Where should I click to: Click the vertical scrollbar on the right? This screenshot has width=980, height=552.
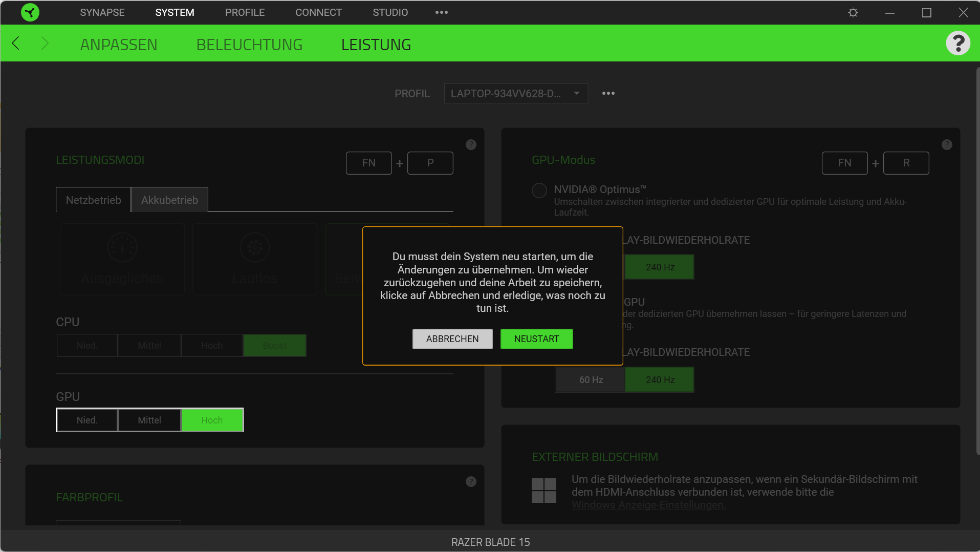tap(977, 261)
